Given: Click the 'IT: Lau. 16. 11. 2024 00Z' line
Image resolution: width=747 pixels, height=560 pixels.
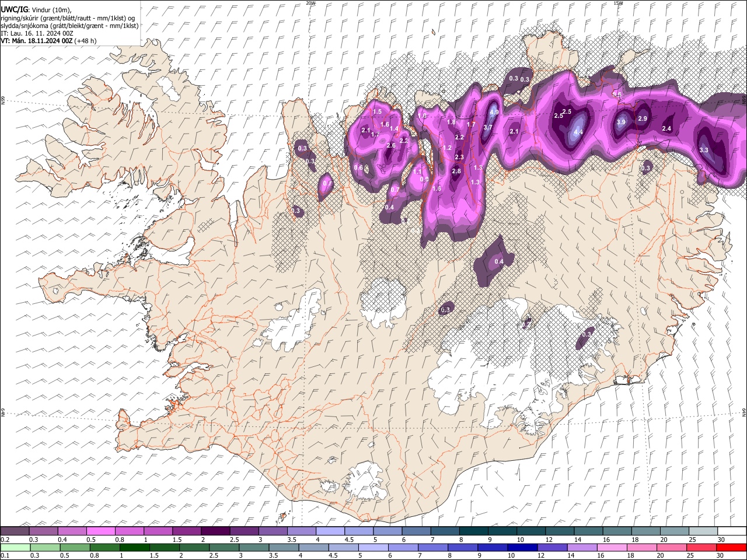Looking at the screenshot, I should [37, 33].
